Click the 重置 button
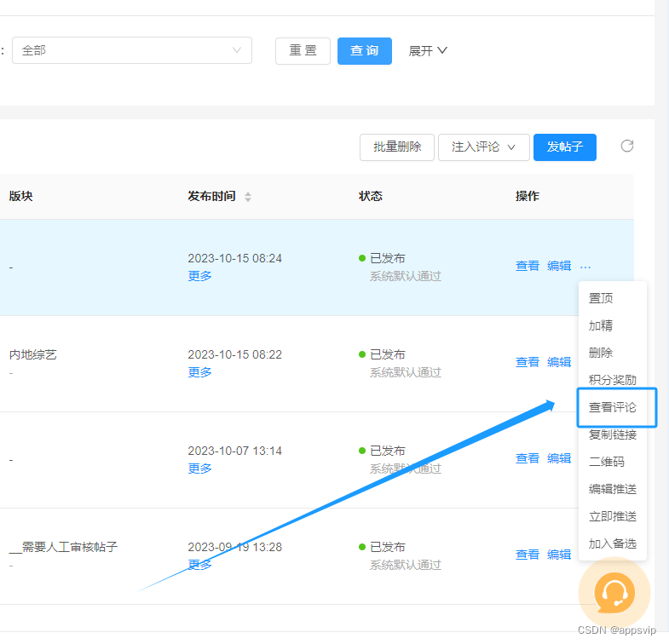Viewport: 669px width, 644px height. 303,51
